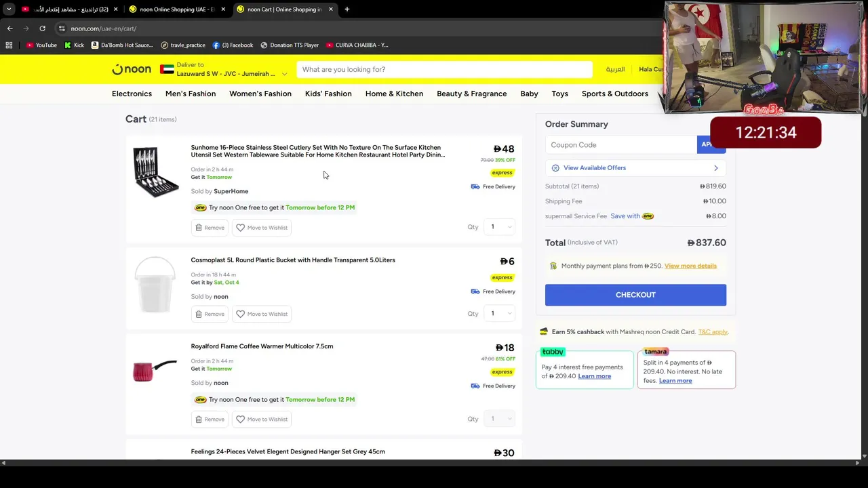Open Feelings 24-Pieces Velvet Hanger Set title
Screen dimensions: 868x488
(x=288, y=451)
